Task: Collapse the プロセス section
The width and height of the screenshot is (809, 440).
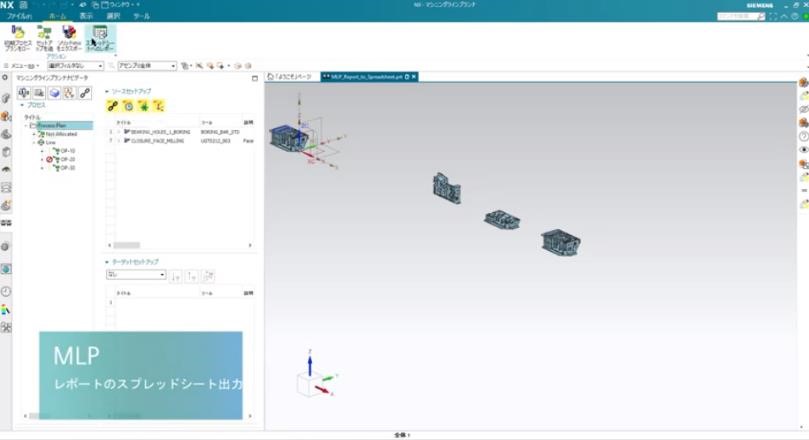Action: coord(22,105)
